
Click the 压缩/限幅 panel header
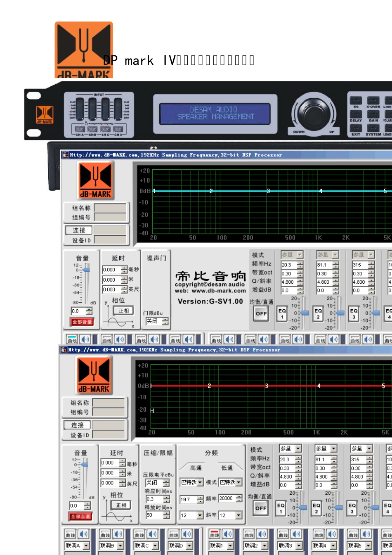pyautogui.click(x=158, y=453)
